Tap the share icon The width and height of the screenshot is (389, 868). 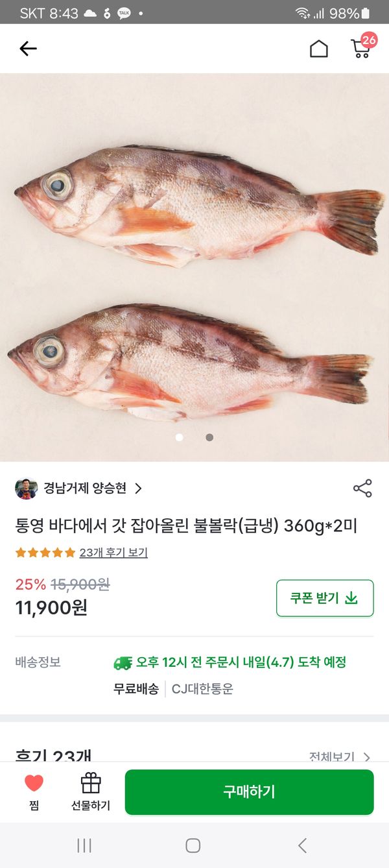point(362,488)
